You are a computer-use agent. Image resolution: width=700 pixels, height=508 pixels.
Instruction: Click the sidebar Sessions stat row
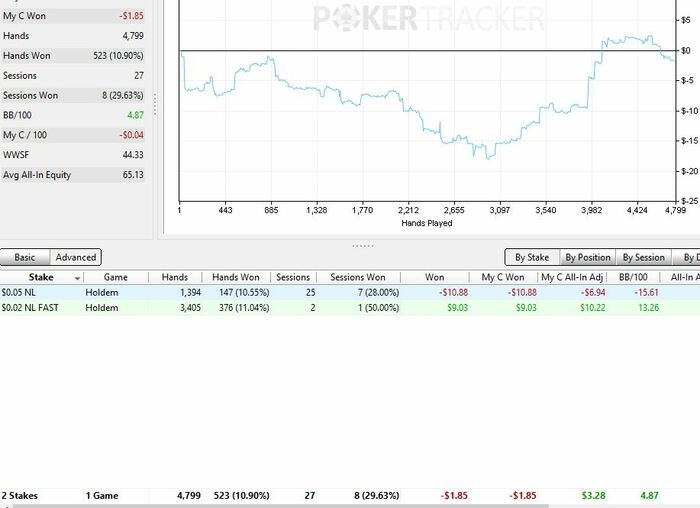pyautogui.click(x=73, y=75)
